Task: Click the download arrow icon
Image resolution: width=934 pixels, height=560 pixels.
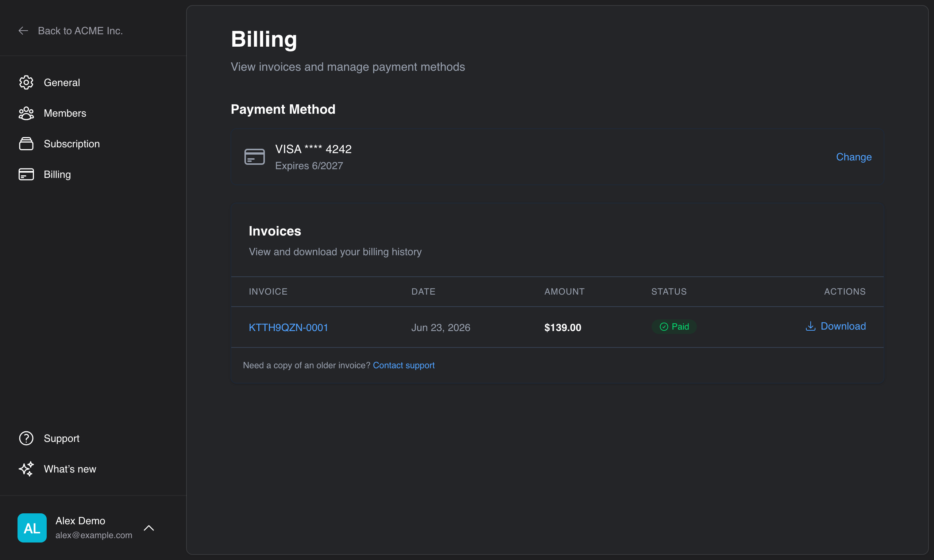Action: pos(810,326)
